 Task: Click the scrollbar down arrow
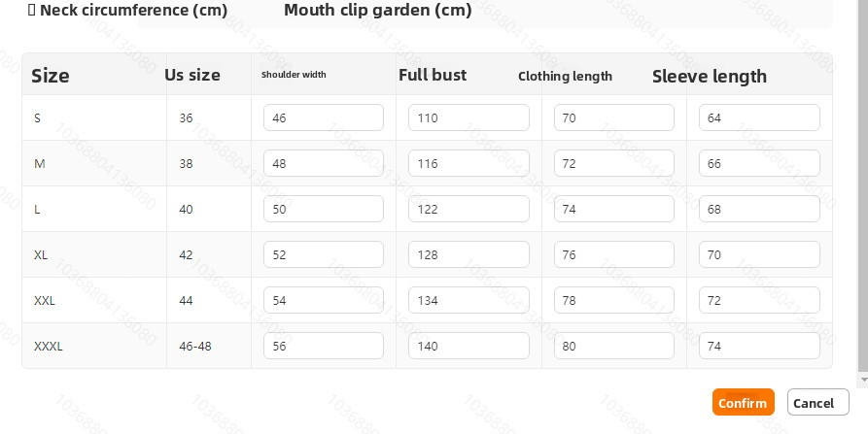tap(863, 380)
